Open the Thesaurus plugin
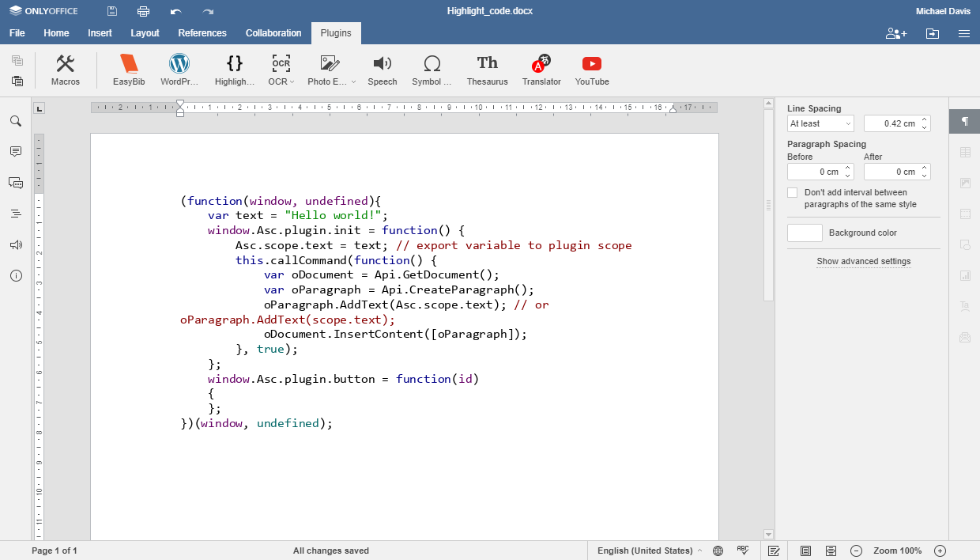 pyautogui.click(x=488, y=70)
